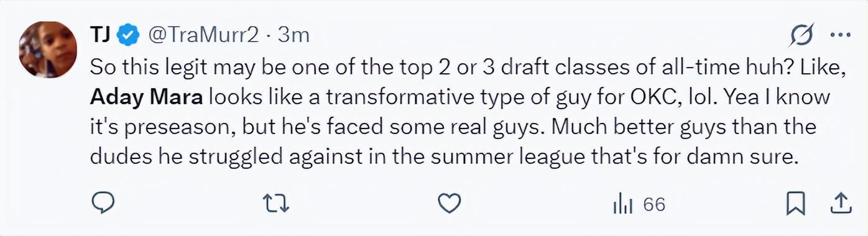868x236 pixels.
Task: Like the tweet with the heart icon
Action: coord(450,204)
